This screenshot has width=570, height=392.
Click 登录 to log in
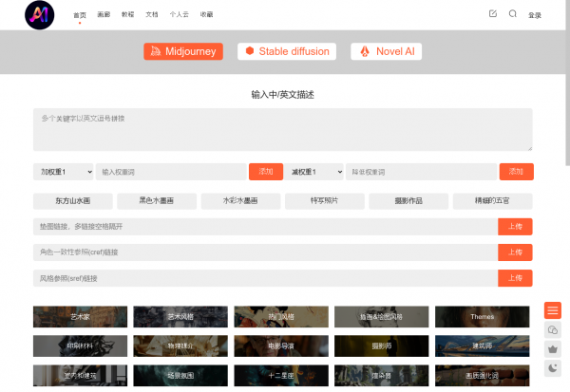pyautogui.click(x=535, y=15)
